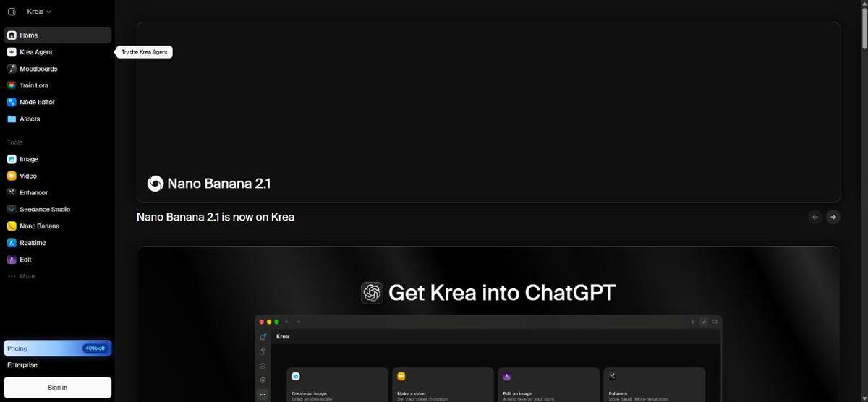Image resolution: width=868 pixels, height=402 pixels.
Task: Select the Image tool
Action: coord(58,159)
